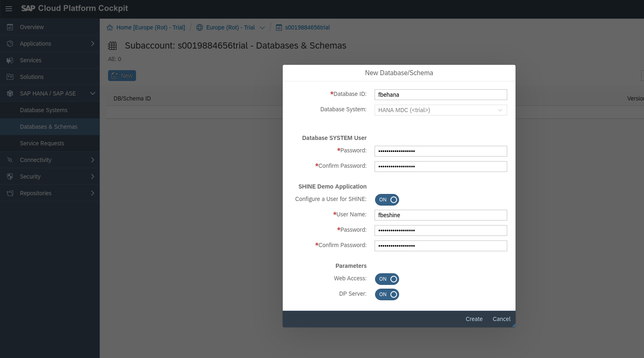Select Databases & Schemas in sidebar

pos(50,127)
